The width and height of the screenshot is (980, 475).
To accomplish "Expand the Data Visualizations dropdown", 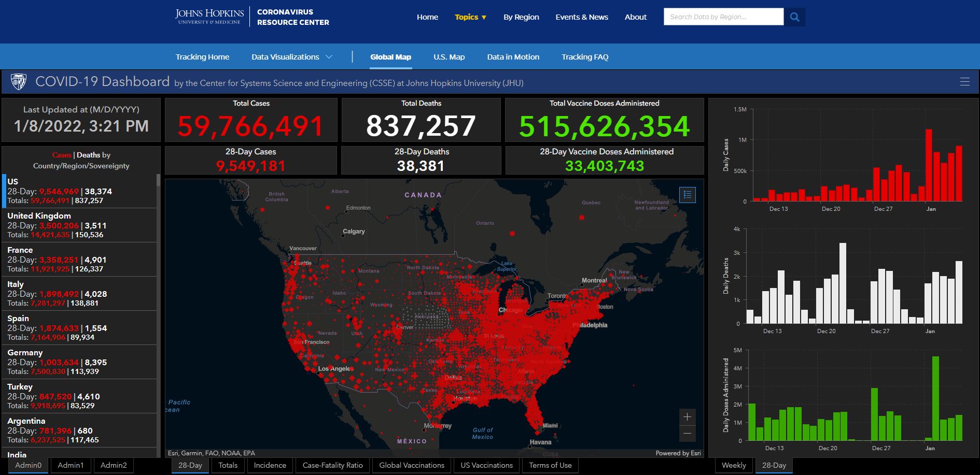I will [x=292, y=57].
